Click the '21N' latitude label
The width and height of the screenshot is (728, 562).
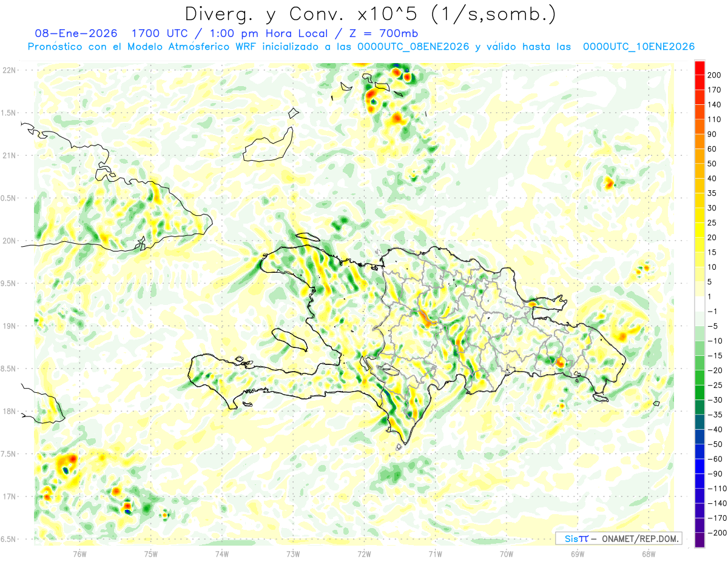tap(8, 155)
